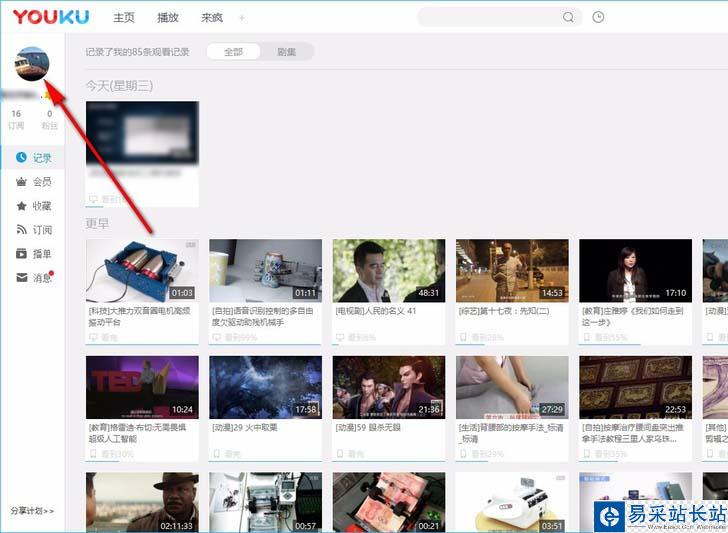This screenshot has height=533, width=728.
Task: Click the 今天(星期三) section heading
Action: 119,85
